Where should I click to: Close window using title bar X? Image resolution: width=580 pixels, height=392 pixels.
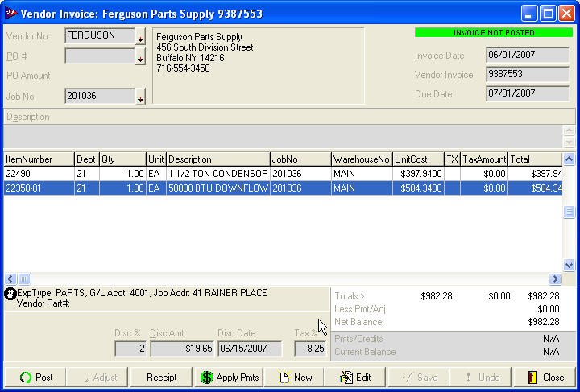tap(566, 14)
